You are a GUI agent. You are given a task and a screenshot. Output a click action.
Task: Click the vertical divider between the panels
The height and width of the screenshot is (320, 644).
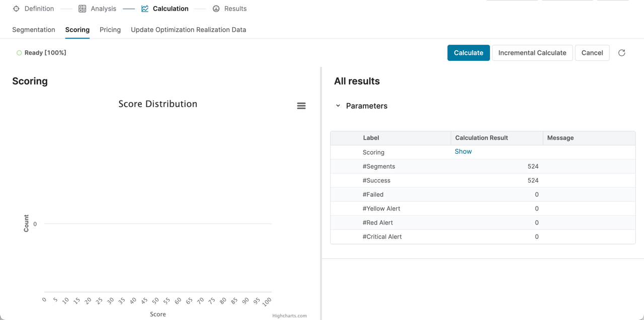(321, 193)
